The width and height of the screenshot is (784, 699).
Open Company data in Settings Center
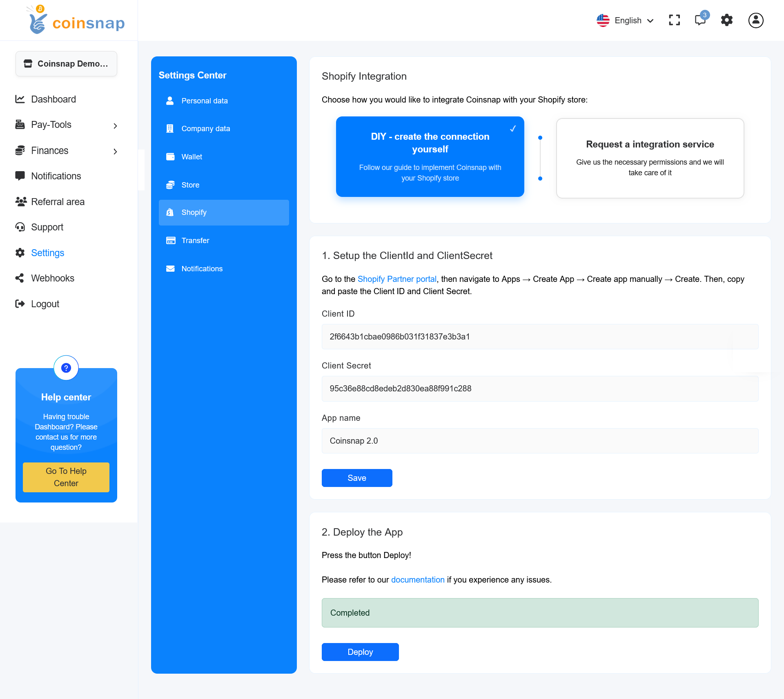click(205, 129)
